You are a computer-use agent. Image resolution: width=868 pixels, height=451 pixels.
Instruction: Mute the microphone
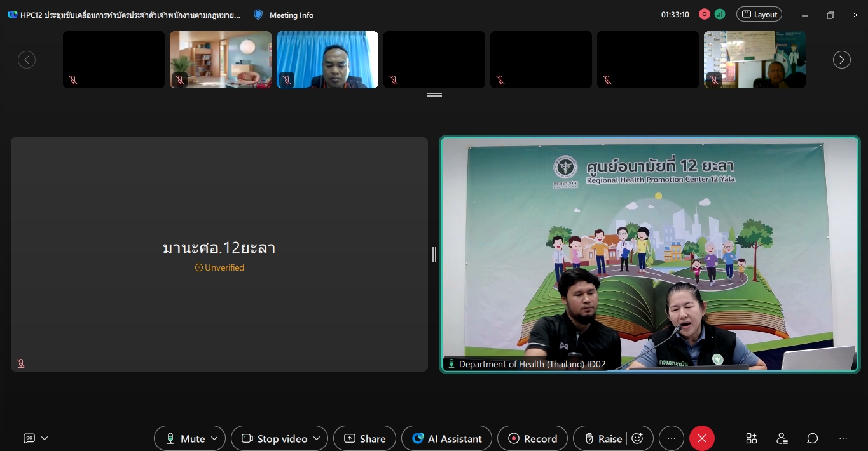(x=184, y=438)
